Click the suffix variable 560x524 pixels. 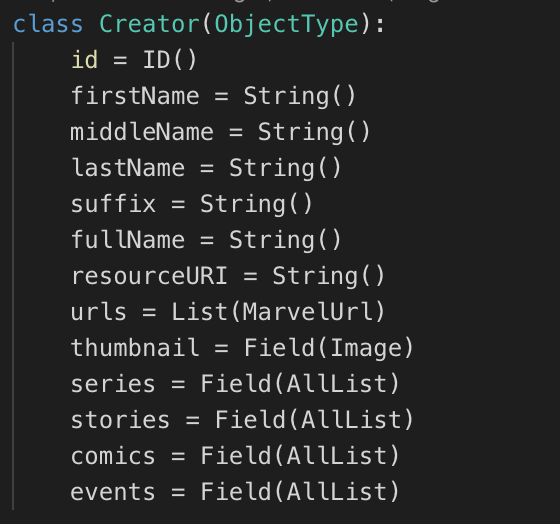(113, 203)
